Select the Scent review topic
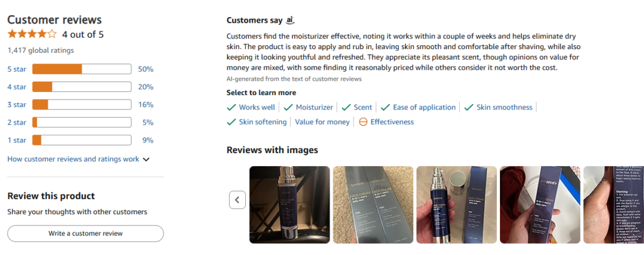644x255 pixels. pyautogui.click(x=357, y=107)
